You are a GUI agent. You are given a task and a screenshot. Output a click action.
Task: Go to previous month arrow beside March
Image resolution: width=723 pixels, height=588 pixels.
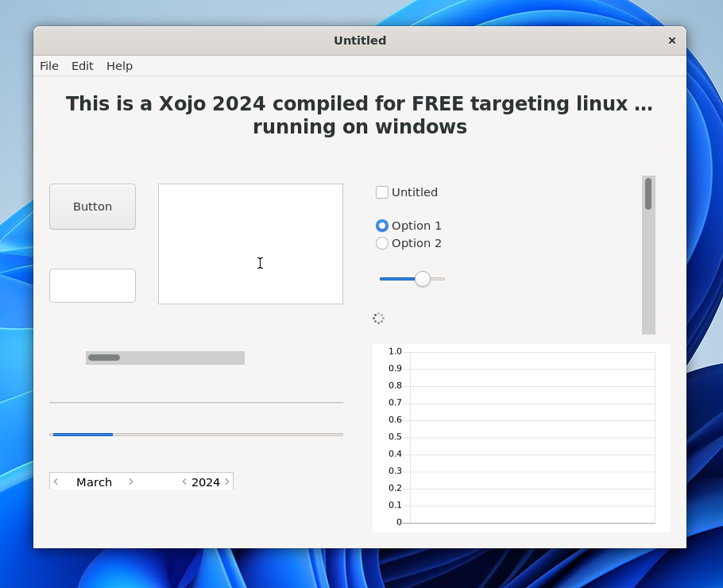[56, 482]
